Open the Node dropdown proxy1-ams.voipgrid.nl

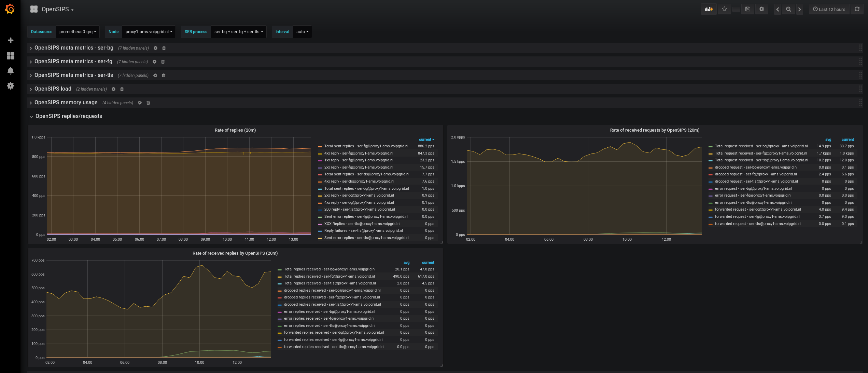pyautogui.click(x=149, y=32)
